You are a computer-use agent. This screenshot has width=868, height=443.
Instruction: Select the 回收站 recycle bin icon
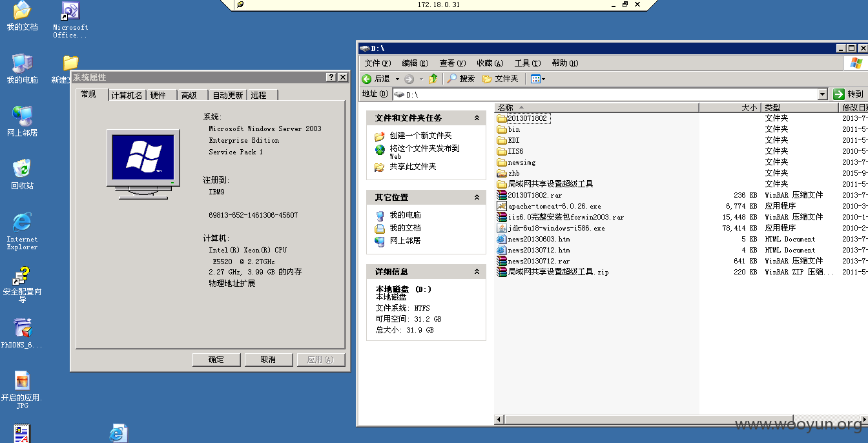click(x=22, y=174)
